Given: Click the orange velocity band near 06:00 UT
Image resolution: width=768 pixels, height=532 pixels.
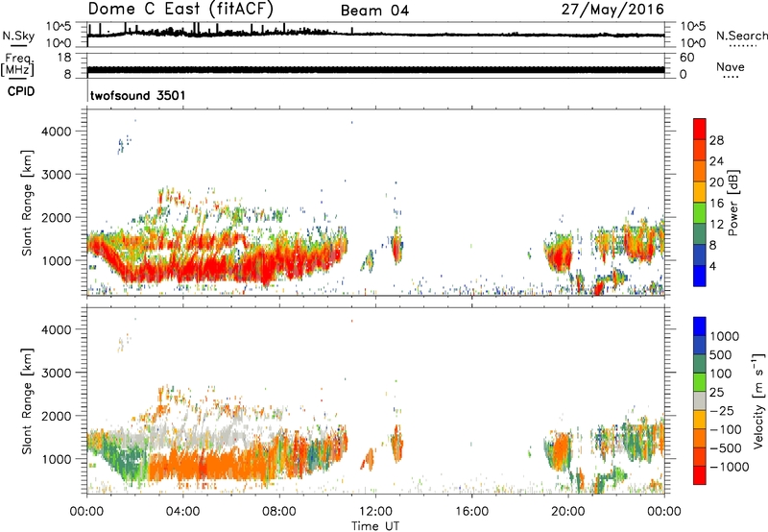Looking at the screenshot, I should pyautogui.click(x=230, y=466).
